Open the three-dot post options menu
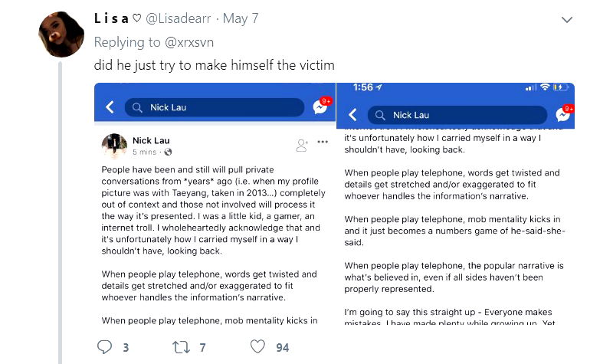The width and height of the screenshot is (613, 364). tap(323, 142)
